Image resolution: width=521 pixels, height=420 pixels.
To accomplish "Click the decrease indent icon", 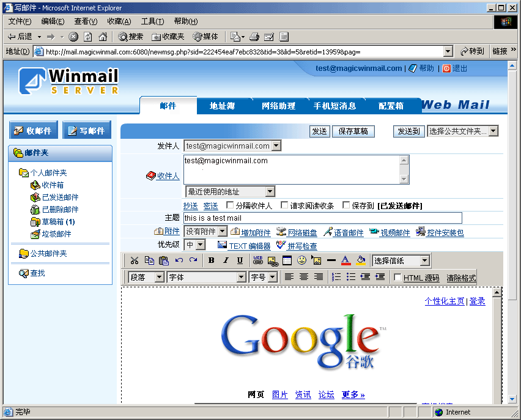I will pyautogui.click(x=365, y=277).
